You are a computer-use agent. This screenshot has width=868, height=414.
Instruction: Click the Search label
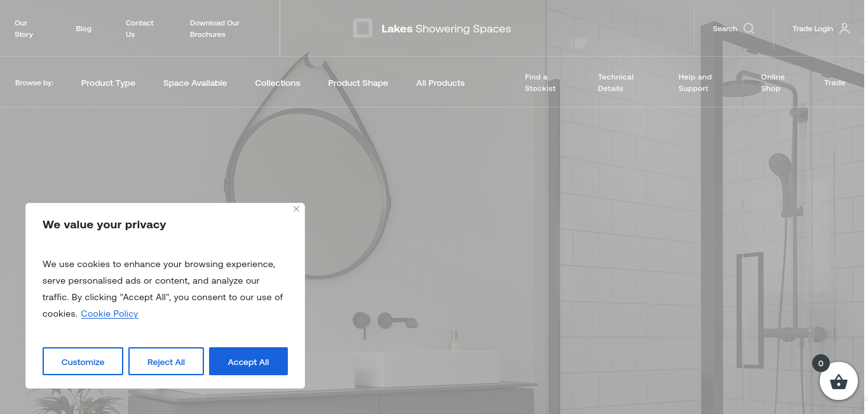pyautogui.click(x=725, y=29)
